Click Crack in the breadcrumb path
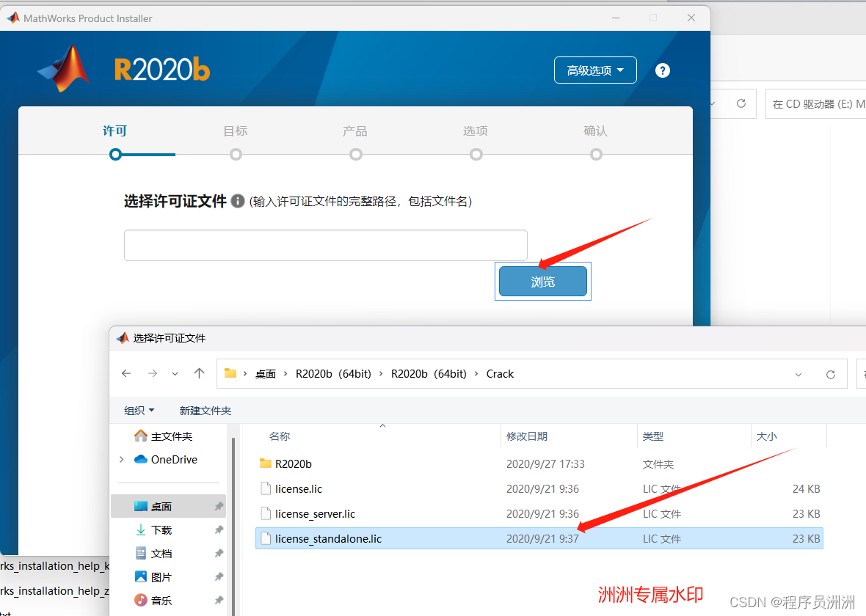Screen dimensions: 866x616 coord(500,374)
